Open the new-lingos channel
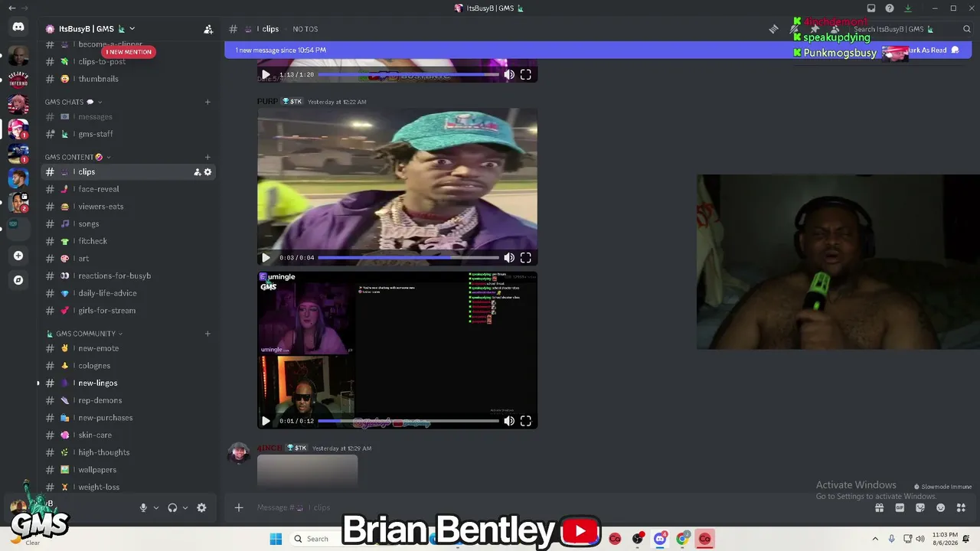Image resolution: width=980 pixels, height=551 pixels. (127, 383)
